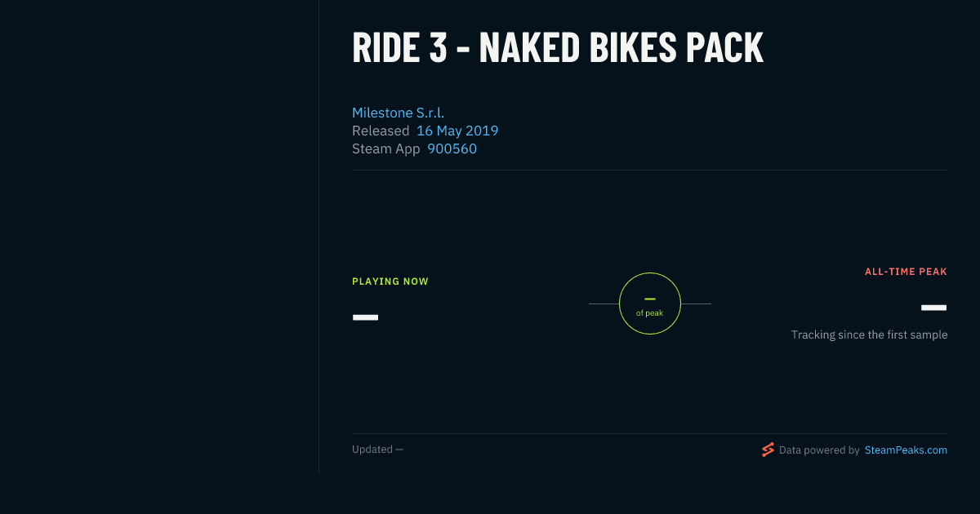The image size is (980, 514).
Task: Click the divider line below Steam App row
Action: click(650, 170)
